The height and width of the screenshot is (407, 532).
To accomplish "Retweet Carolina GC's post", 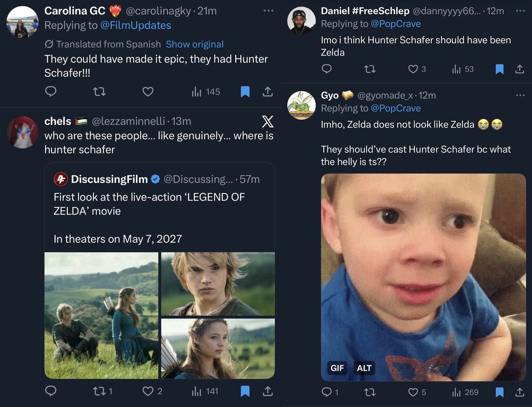I will (99, 92).
